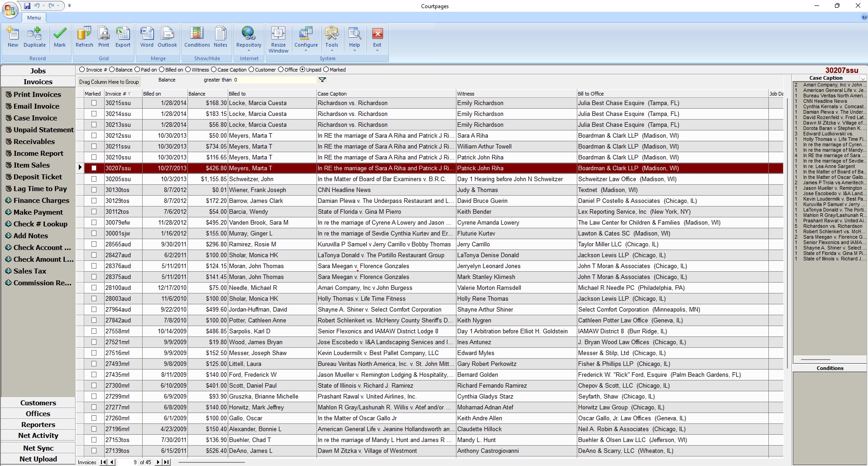The image size is (868, 466).
Task: Expand the Case Caption panel dropdown
Action: click(x=863, y=78)
